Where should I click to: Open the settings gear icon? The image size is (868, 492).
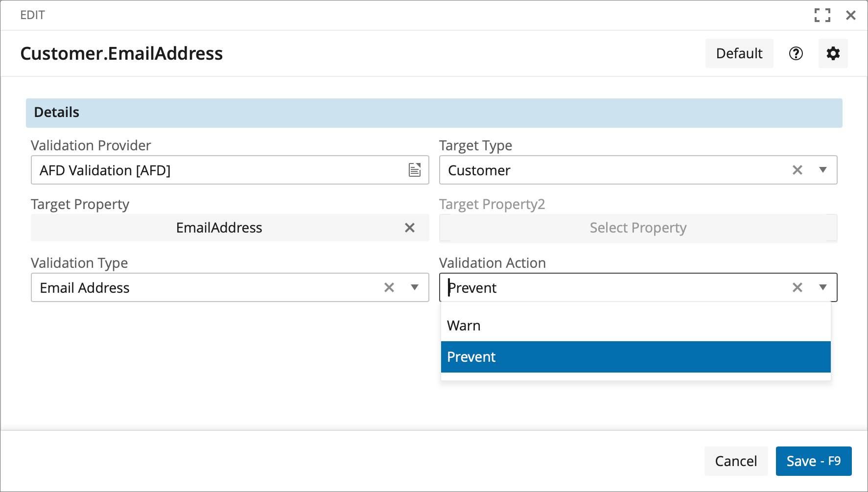(x=833, y=53)
